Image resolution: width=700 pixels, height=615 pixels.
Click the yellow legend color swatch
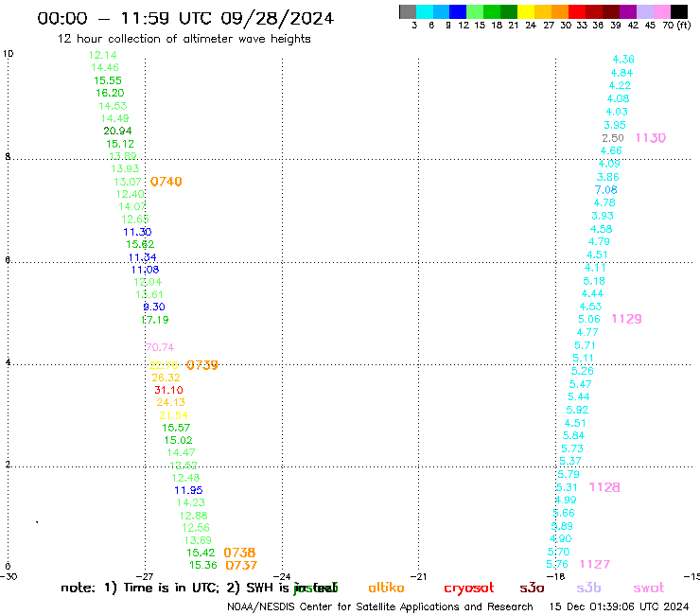526,11
